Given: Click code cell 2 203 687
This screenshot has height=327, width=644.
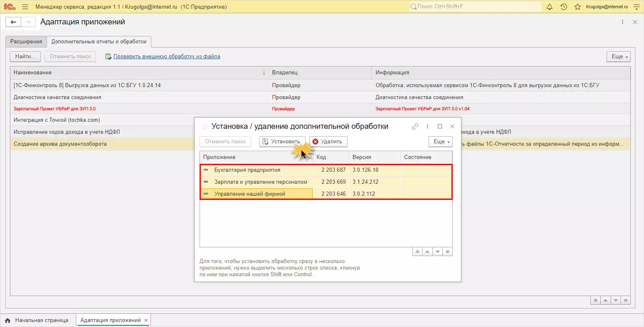Looking at the screenshot, I should [331, 170].
